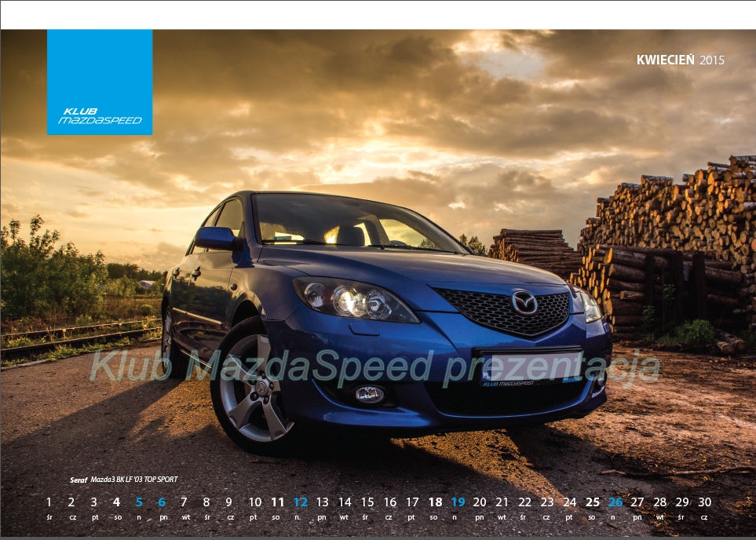Select the blue Sunday date 5
756x540 pixels.
tap(139, 502)
